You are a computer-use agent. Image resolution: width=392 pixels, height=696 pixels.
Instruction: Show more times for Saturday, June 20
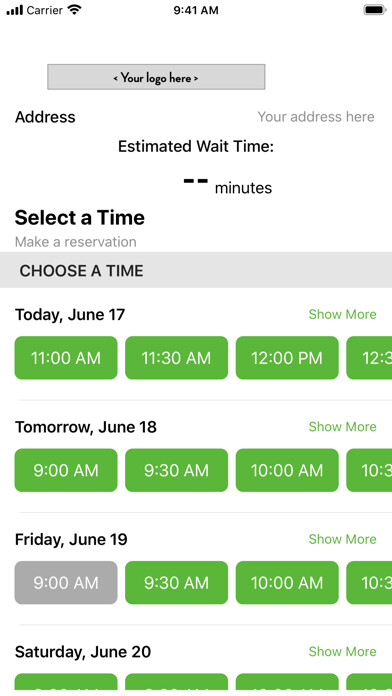(x=342, y=651)
